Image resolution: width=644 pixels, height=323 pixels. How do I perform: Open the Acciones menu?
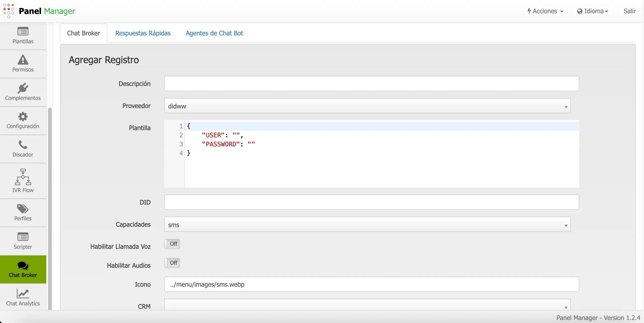click(545, 11)
